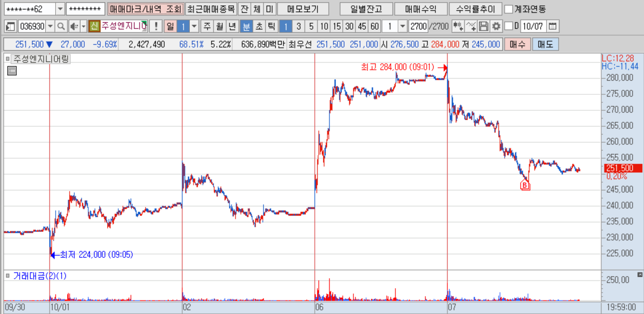Choose the 60-minute interval button

pyautogui.click(x=375, y=26)
